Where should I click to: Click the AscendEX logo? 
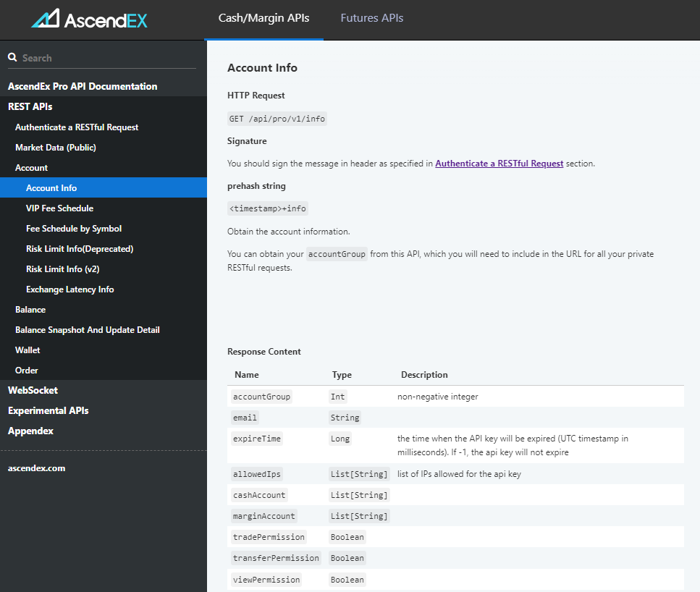89,20
